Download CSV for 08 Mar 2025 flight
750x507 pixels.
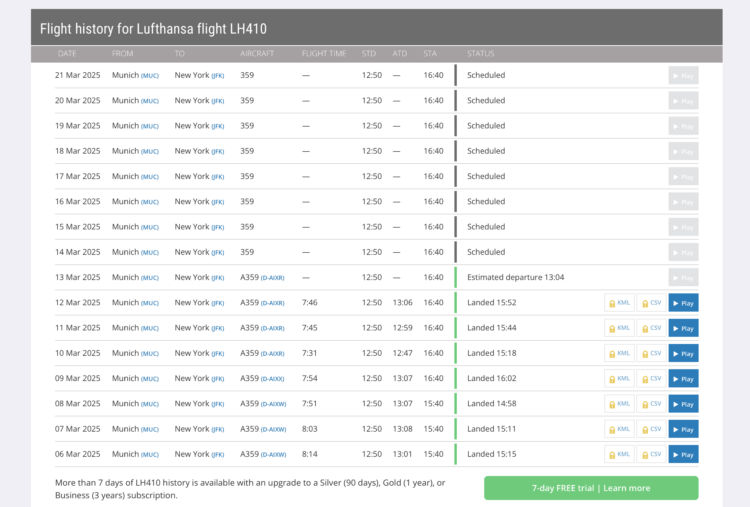(651, 404)
